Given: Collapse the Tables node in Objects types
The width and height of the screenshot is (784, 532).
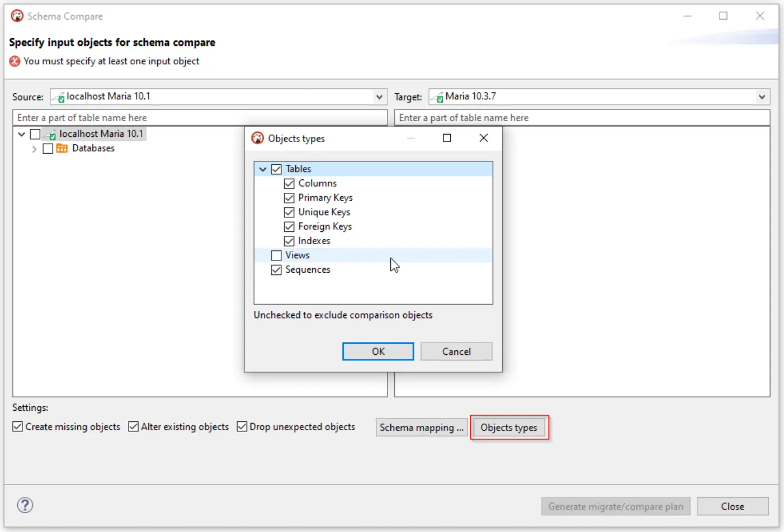Looking at the screenshot, I should 263,169.
